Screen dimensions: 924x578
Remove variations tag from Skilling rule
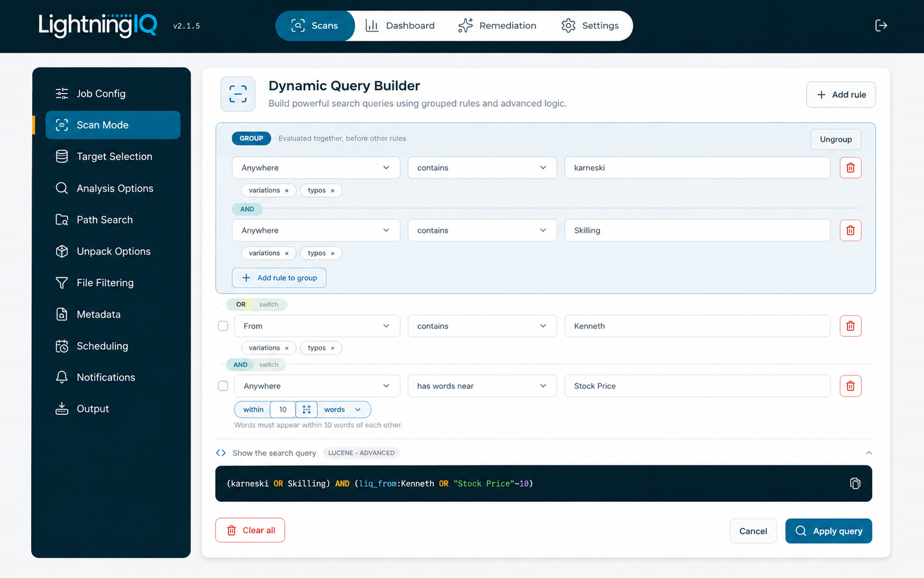coord(286,253)
